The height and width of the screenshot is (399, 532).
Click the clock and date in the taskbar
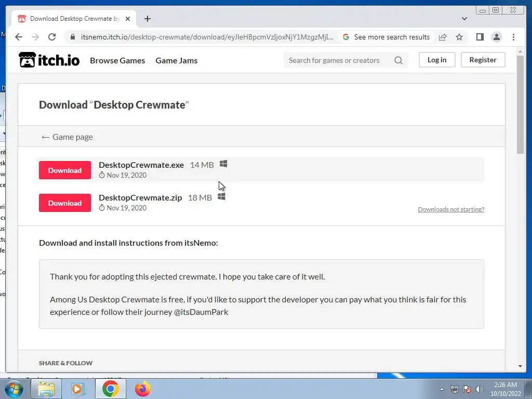pos(505,389)
